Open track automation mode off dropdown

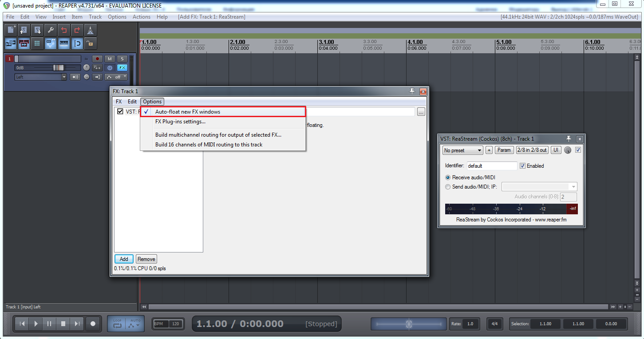point(116,77)
